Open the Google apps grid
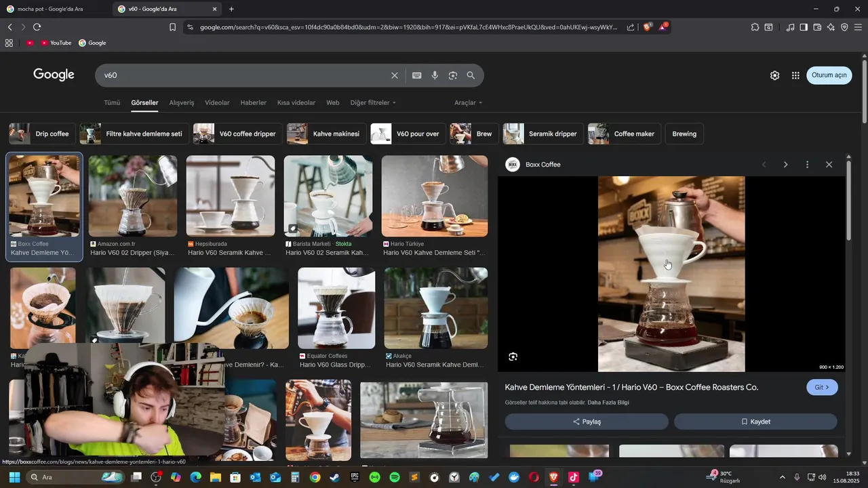868x488 pixels. pyautogui.click(x=795, y=75)
